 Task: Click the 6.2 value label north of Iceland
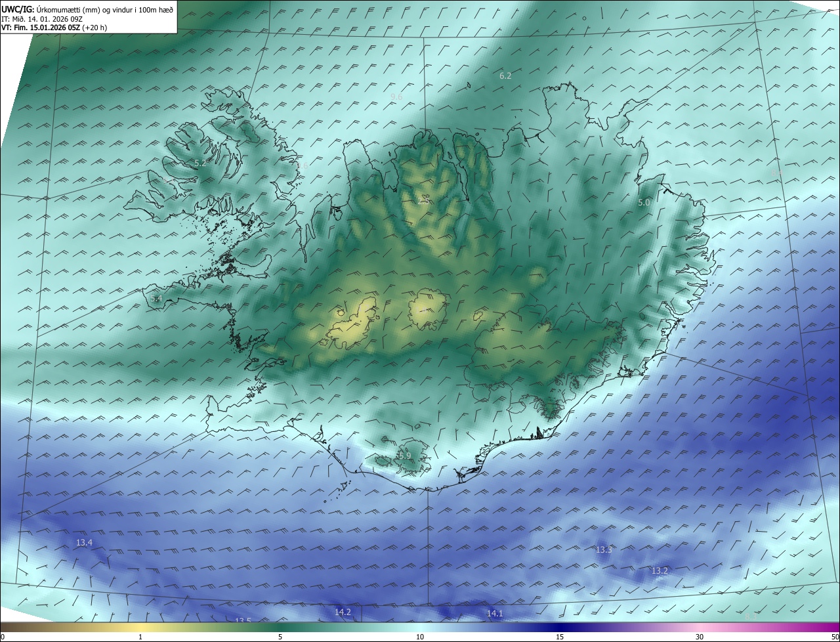[x=505, y=76]
